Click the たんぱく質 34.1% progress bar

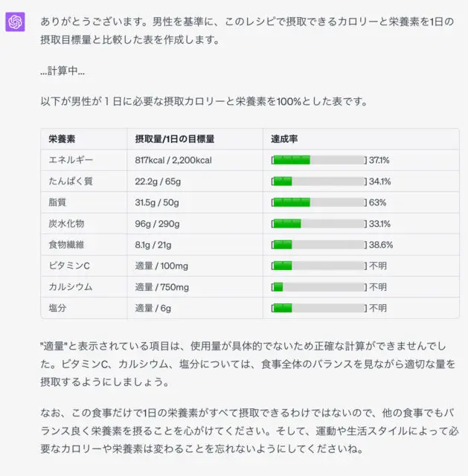pos(319,181)
